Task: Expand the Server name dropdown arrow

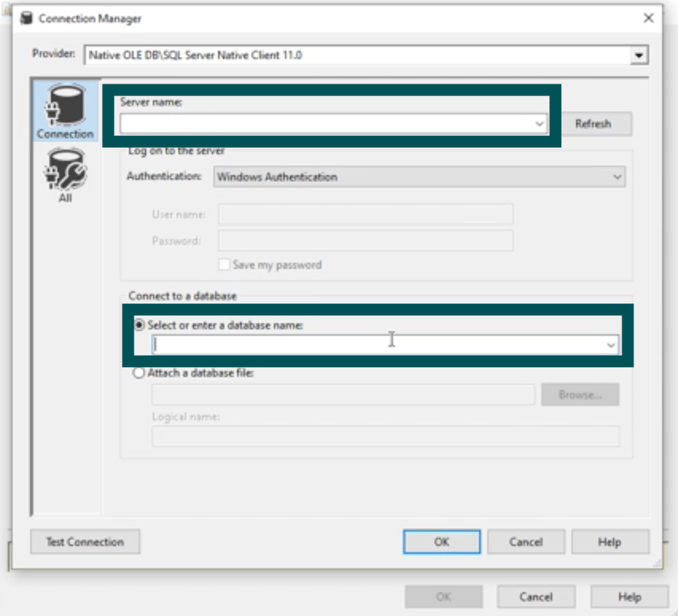Action: coord(540,123)
